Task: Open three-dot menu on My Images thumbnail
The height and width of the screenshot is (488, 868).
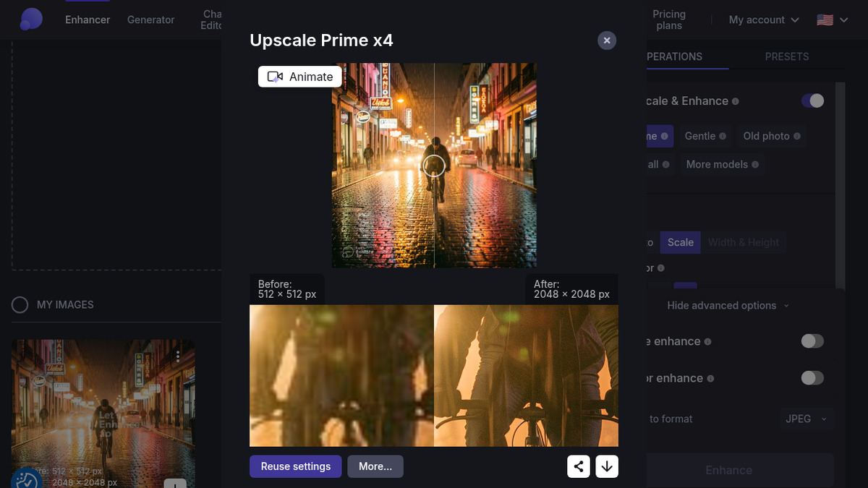Action: (x=178, y=356)
